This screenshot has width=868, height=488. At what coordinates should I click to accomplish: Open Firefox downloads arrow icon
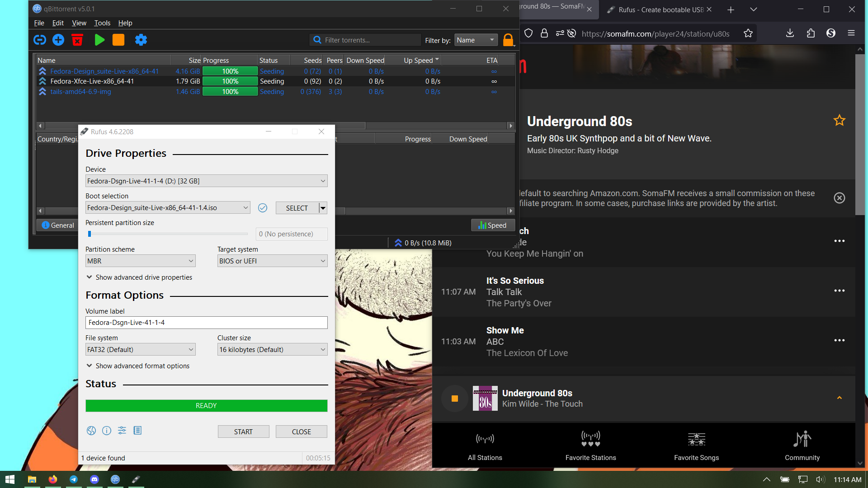790,33
